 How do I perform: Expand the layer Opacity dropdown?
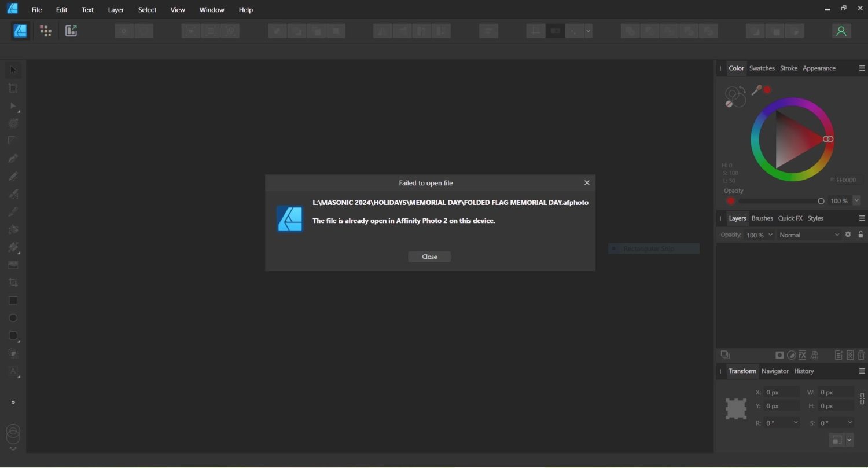(x=770, y=235)
